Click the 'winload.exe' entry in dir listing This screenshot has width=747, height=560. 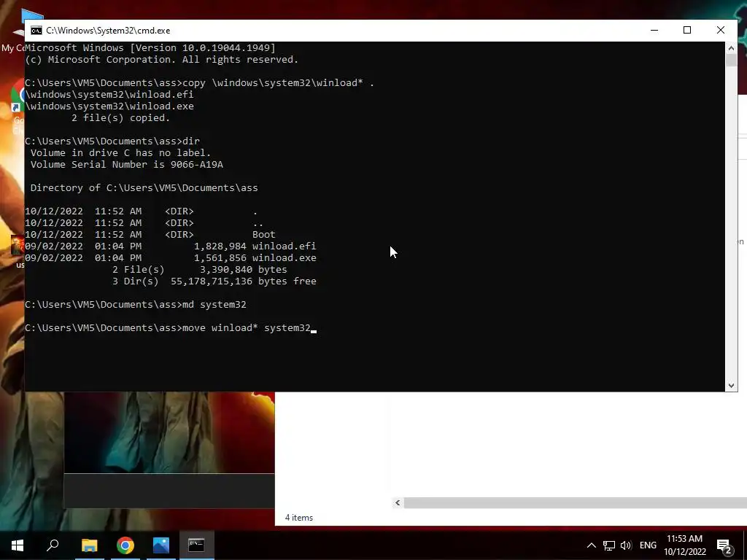coord(284,257)
